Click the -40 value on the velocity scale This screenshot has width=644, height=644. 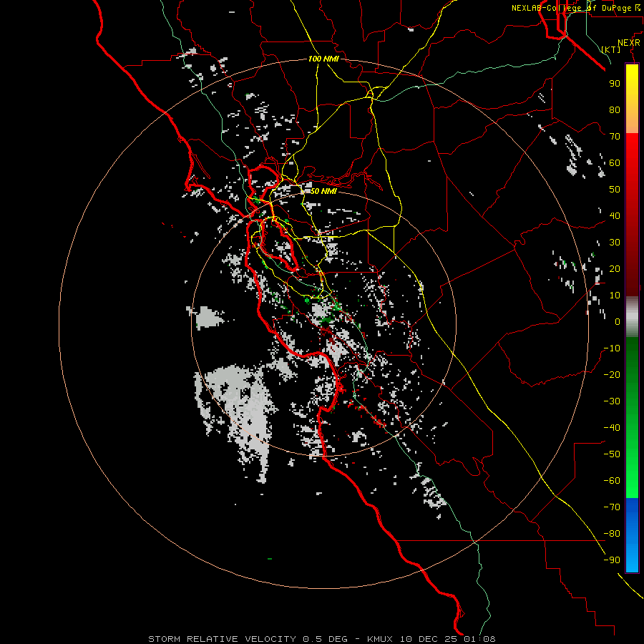coord(612,428)
